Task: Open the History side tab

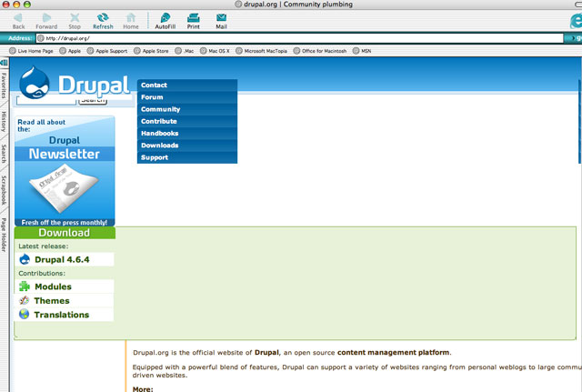Action: [4, 121]
